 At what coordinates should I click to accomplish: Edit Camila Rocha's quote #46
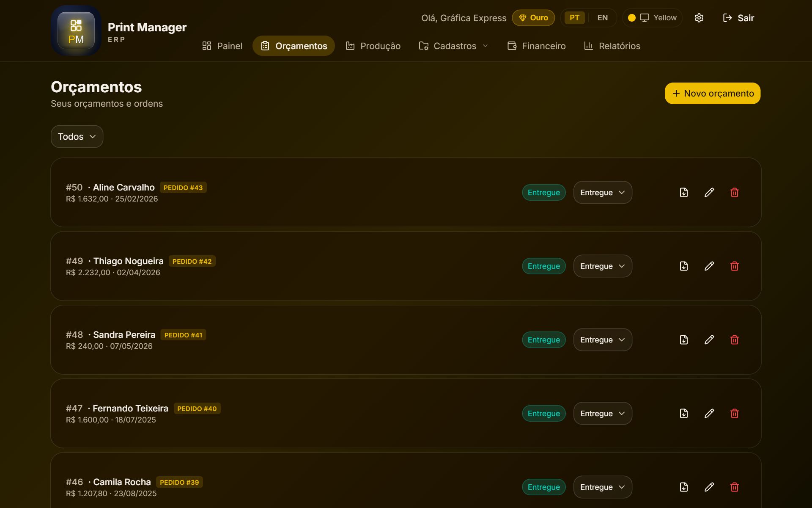(709, 487)
